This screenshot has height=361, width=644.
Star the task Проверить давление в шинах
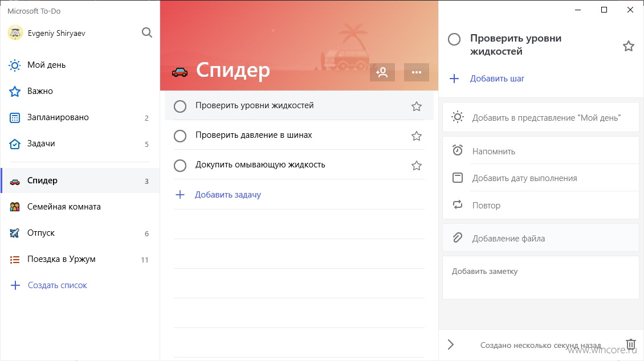tap(417, 136)
